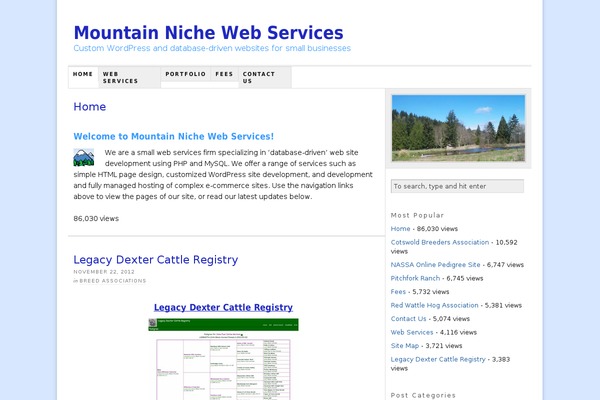This screenshot has width=600, height=400.
Task: Open Fees link in Most Popular list
Action: tap(398, 292)
